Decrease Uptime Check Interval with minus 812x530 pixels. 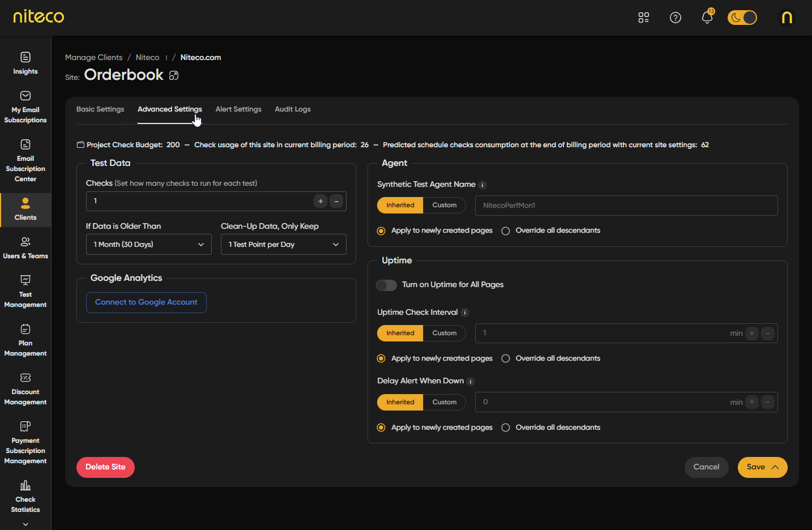[x=768, y=334]
